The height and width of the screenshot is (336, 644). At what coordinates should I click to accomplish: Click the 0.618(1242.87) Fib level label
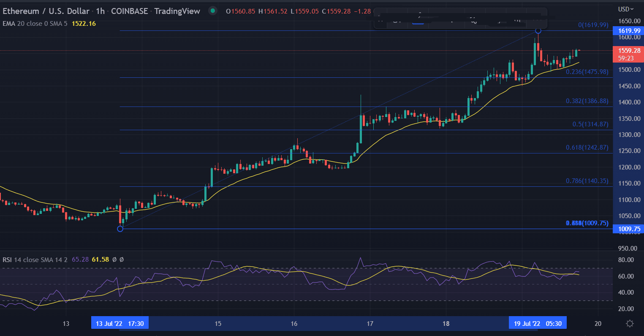tap(587, 148)
